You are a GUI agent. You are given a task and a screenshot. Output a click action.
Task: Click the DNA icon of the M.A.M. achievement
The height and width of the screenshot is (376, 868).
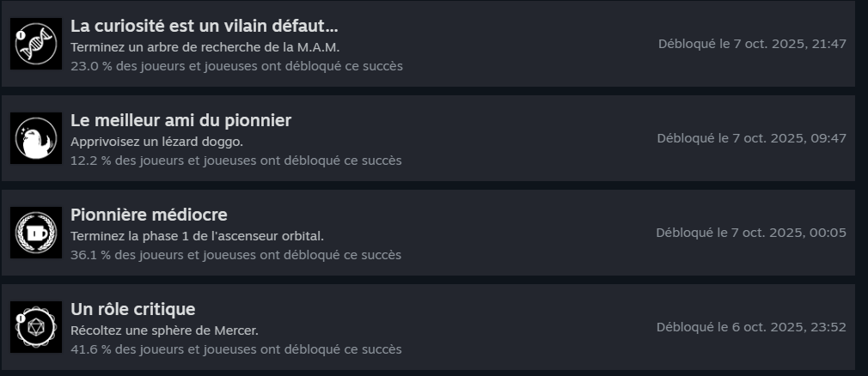click(x=36, y=44)
